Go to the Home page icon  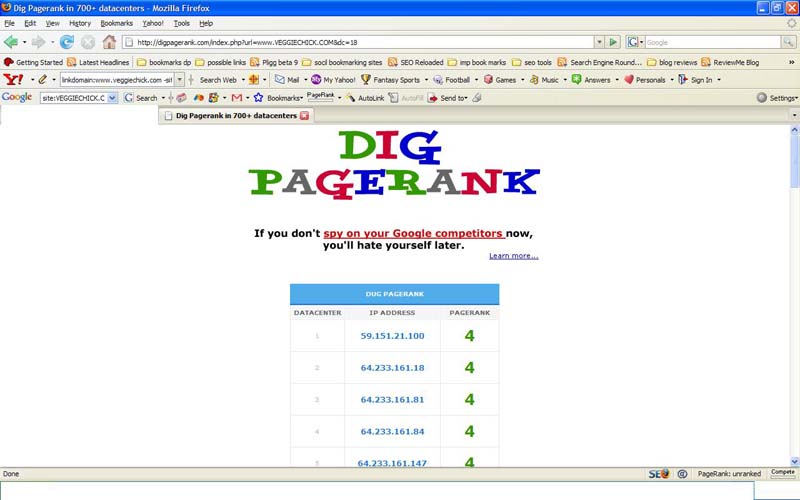(109, 42)
